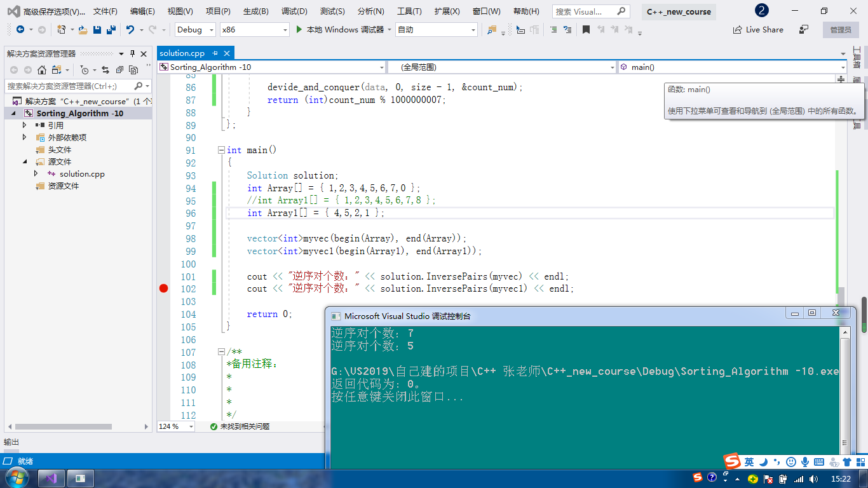Click the Save All icon
This screenshot has width=868, height=488.
click(x=111, y=30)
